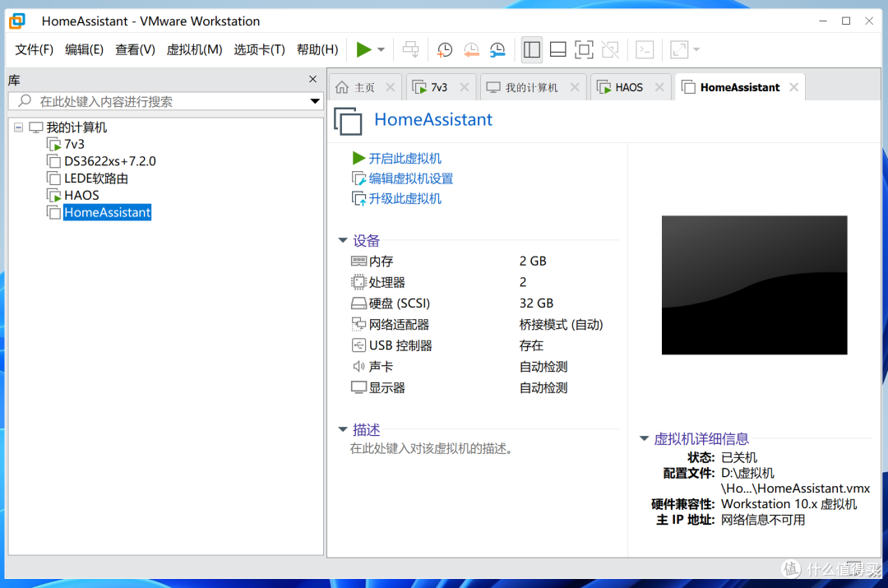
Task: Click the 桥接模式 (自动) network value
Action: (561, 325)
